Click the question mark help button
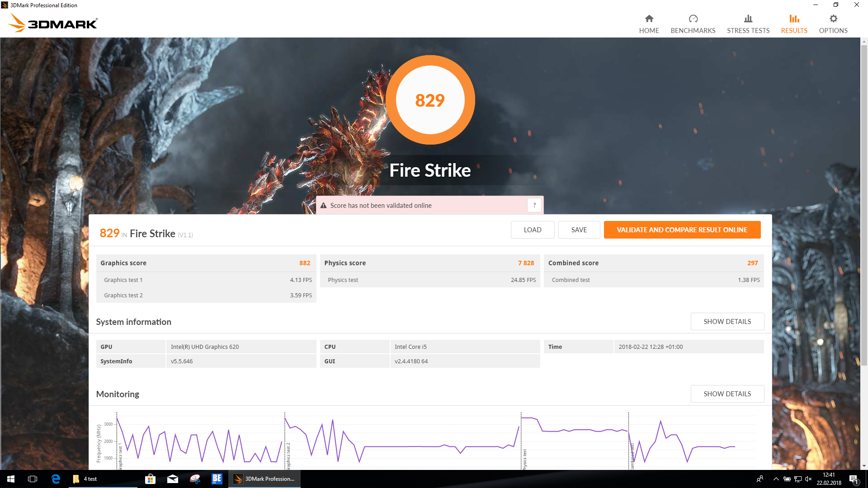Image resolution: width=868 pixels, height=488 pixels. coord(534,205)
